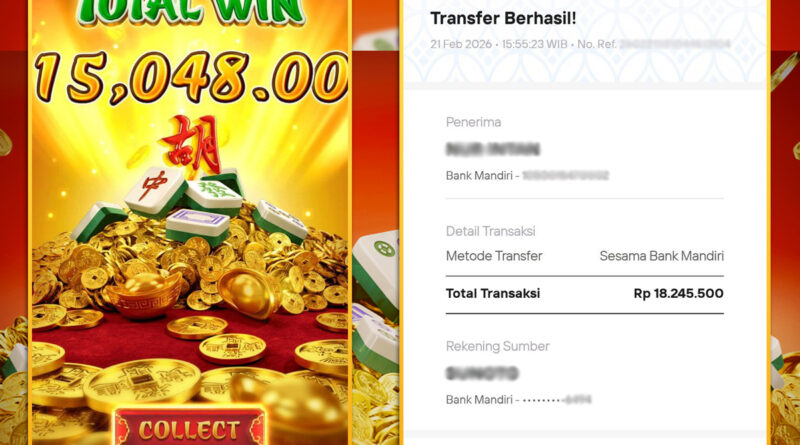Click the large gold coin above COLLECT
800x445 pixels.
[x=141, y=383]
